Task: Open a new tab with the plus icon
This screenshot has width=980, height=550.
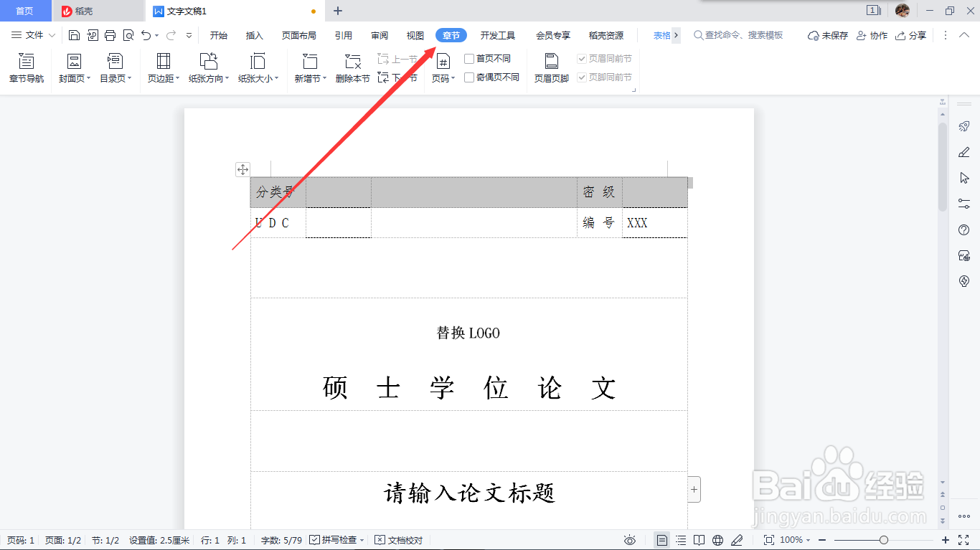Action: 338,11
